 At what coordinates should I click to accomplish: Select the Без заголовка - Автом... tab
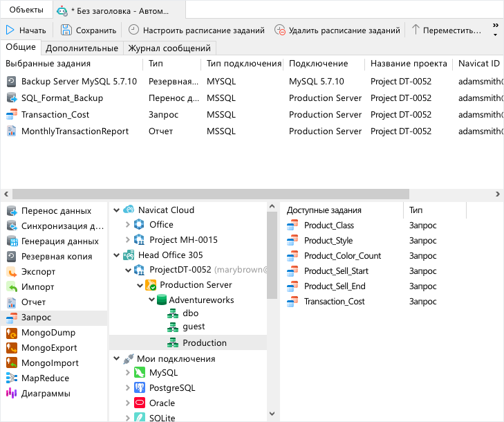tap(119, 11)
